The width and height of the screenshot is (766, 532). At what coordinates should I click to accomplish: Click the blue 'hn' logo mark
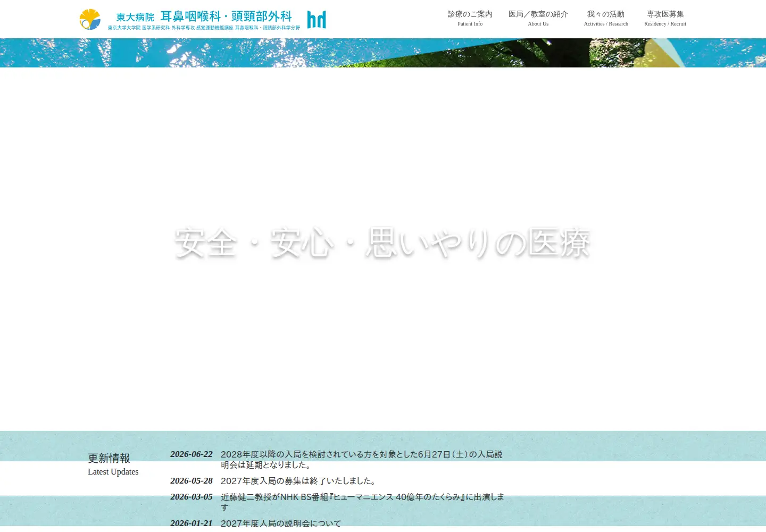coord(317,19)
